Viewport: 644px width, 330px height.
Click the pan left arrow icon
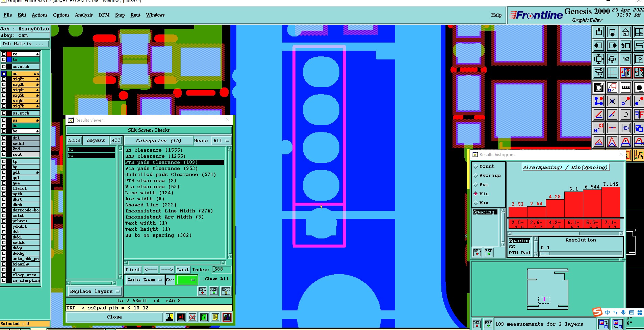(x=599, y=46)
